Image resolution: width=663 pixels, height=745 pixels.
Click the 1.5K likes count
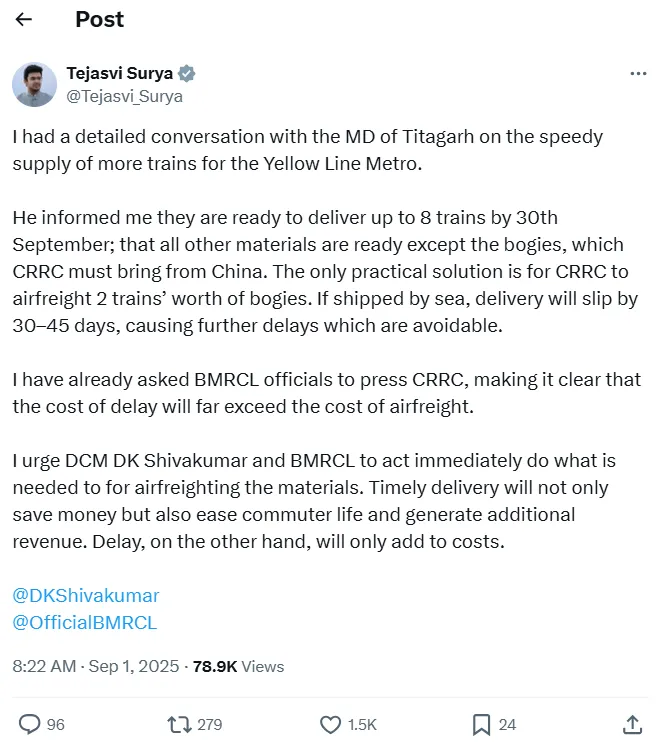pyautogui.click(x=362, y=724)
